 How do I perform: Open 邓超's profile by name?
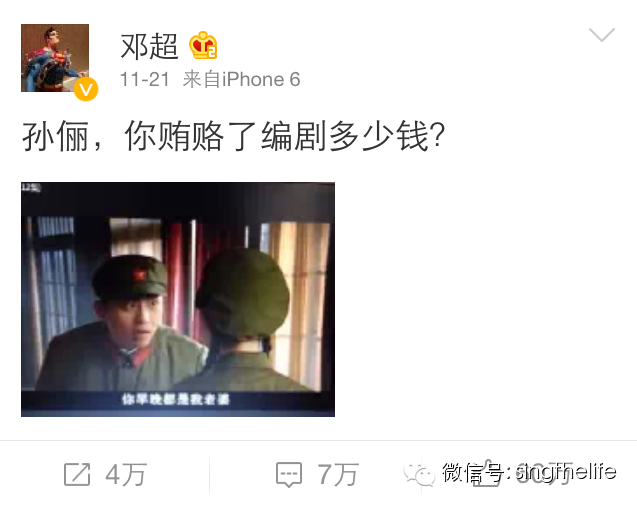click(149, 46)
